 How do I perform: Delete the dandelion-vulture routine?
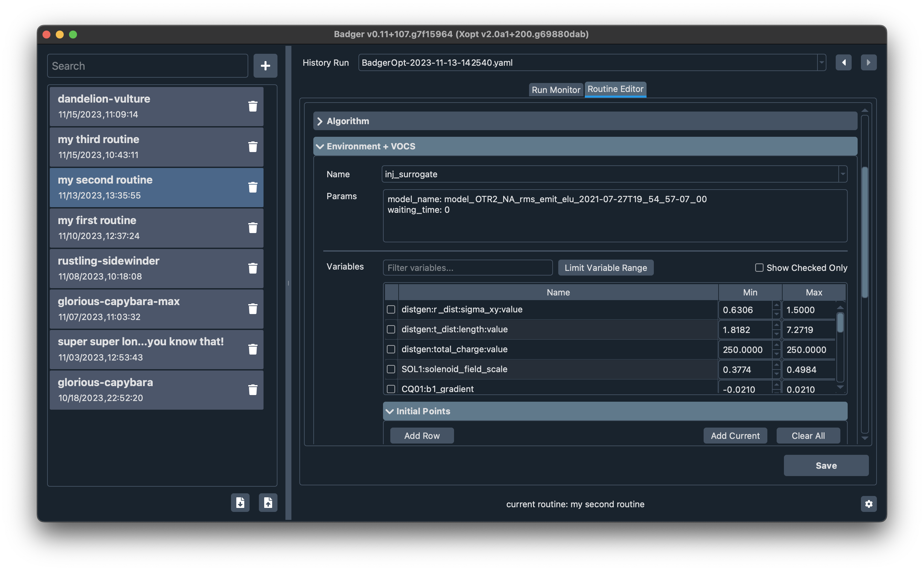click(253, 107)
